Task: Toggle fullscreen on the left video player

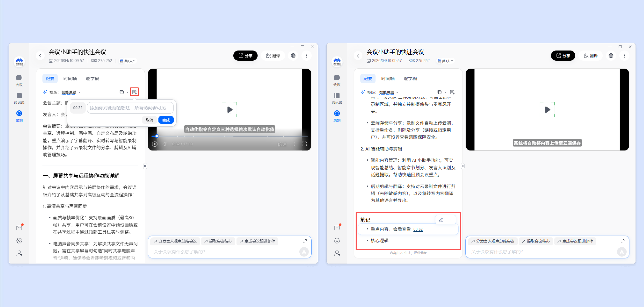Action: tap(304, 144)
